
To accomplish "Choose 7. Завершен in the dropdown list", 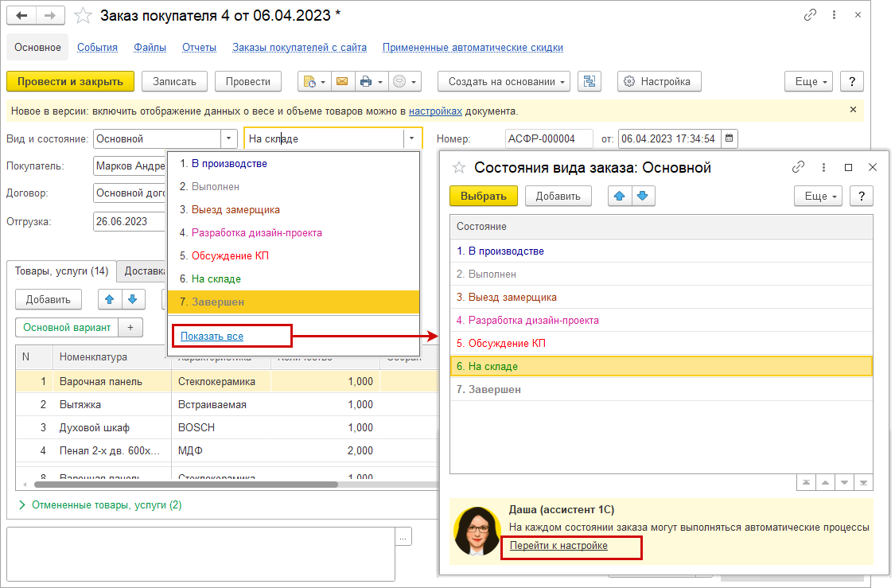I will point(294,302).
